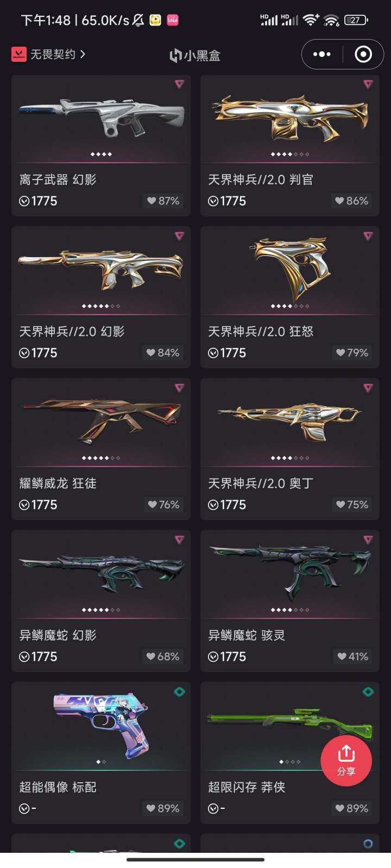Open the 天界神兵//2.0 狂怒 skin thumbnail
The height and width of the screenshot is (868, 391).
(290, 269)
